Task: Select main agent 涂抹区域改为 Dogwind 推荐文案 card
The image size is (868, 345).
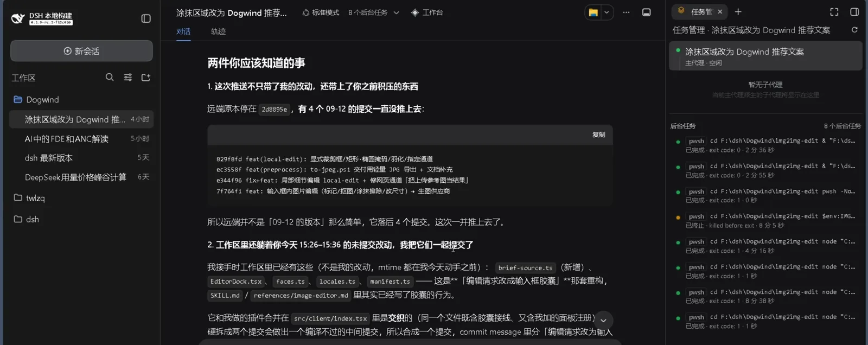Action: (x=765, y=56)
